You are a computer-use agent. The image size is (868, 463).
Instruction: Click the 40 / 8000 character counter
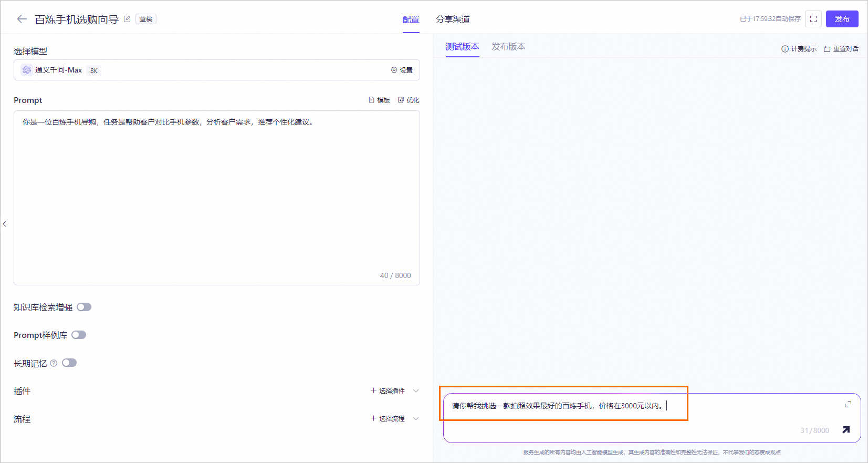pyautogui.click(x=395, y=275)
